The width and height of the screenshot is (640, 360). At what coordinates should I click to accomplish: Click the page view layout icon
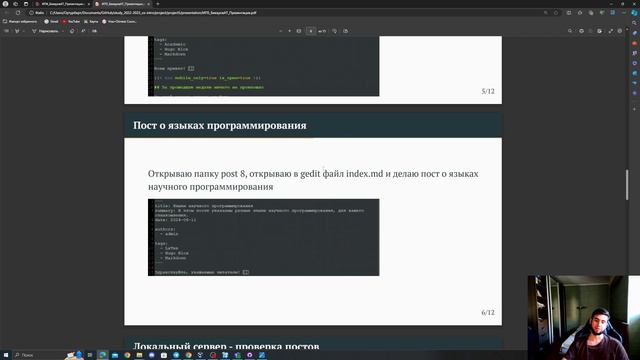(x=345, y=31)
